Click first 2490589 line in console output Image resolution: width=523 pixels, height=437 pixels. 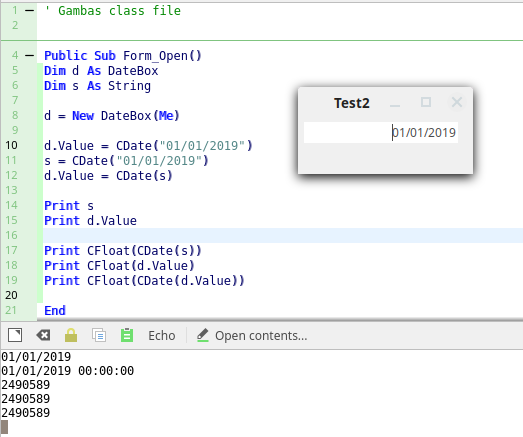tap(26, 385)
